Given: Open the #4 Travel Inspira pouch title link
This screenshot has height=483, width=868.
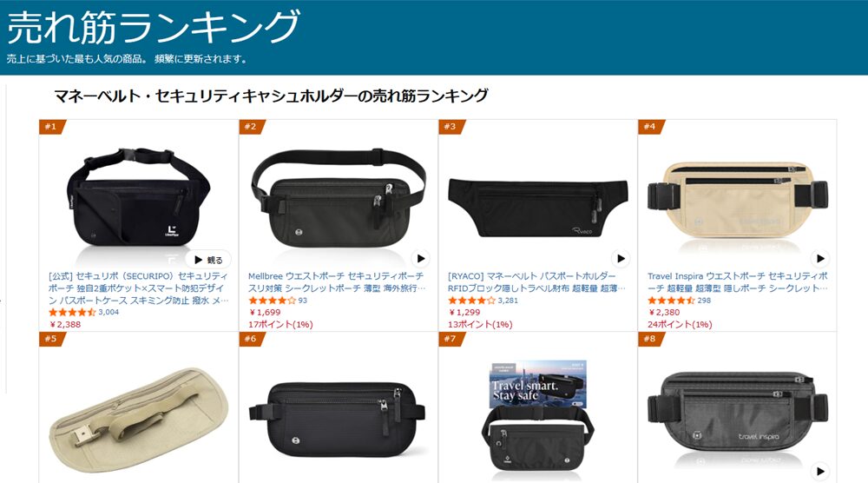Looking at the screenshot, I should point(737,282).
